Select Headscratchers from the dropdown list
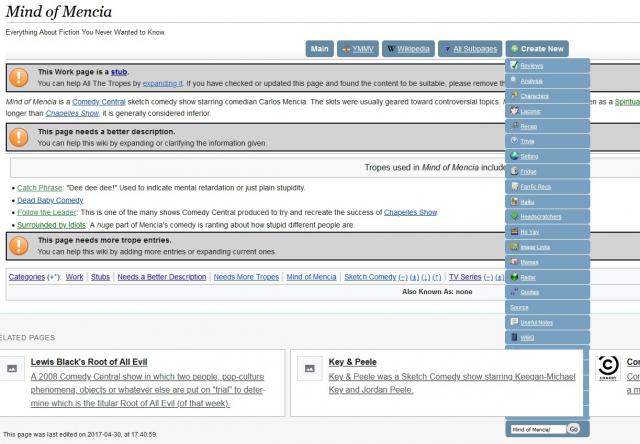This screenshot has height=444, width=640. coord(542,216)
